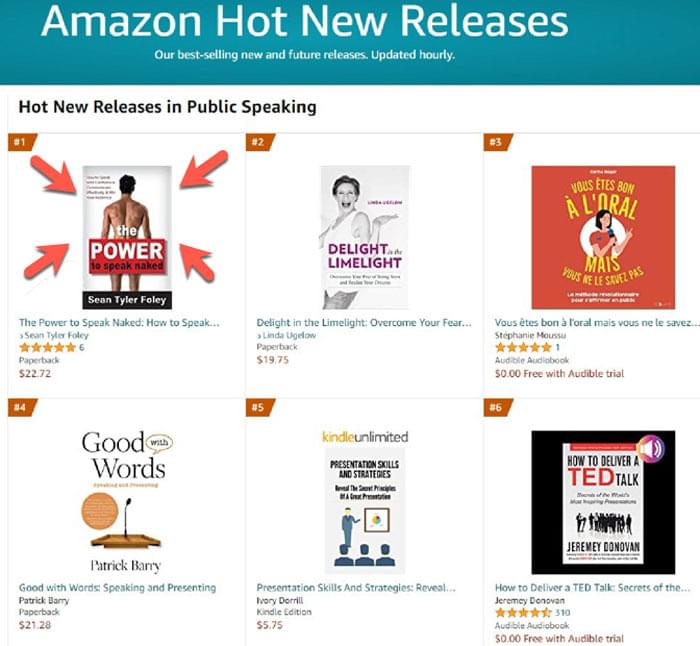Screen dimensions: 700x646
Task: Click the #3 rank badge
Action: (495, 141)
